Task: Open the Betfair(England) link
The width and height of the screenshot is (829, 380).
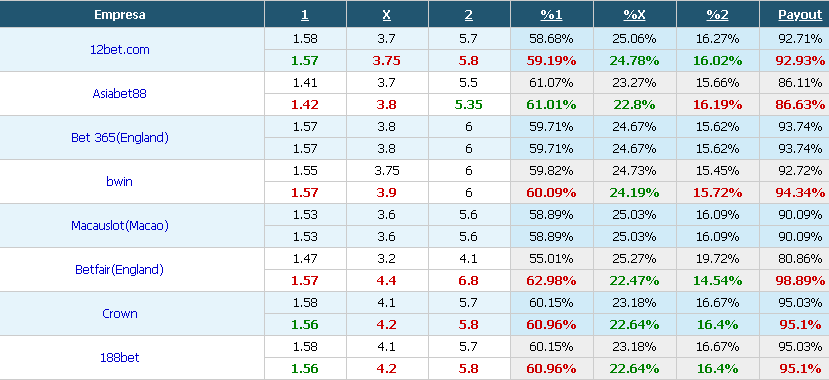Action: pyautogui.click(x=119, y=270)
